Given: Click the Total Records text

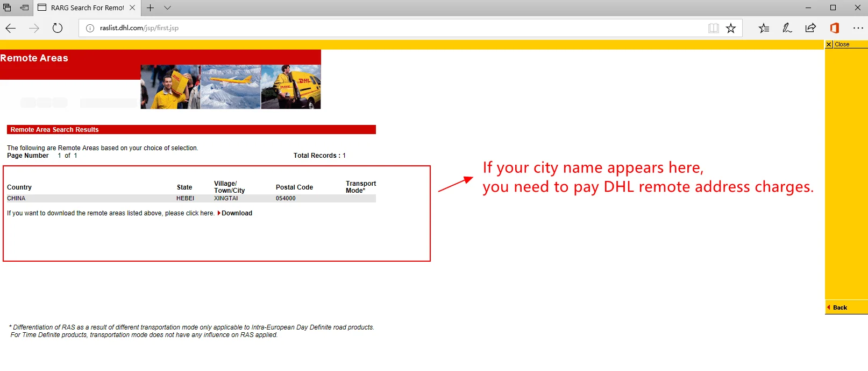Looking at the screenshot, I should (x=319, y=156).
